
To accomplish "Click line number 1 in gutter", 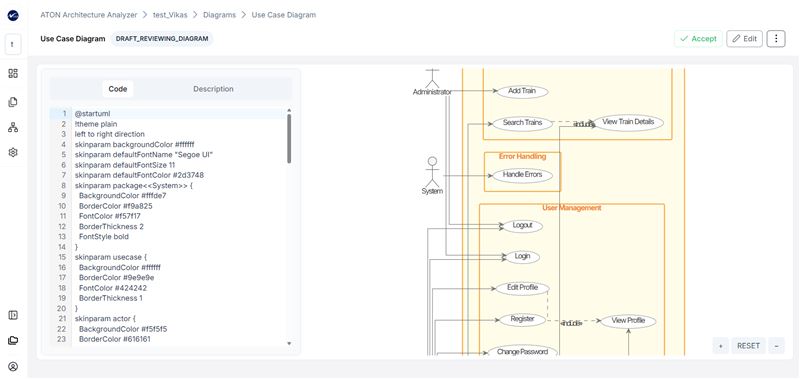I will [65, 113].
